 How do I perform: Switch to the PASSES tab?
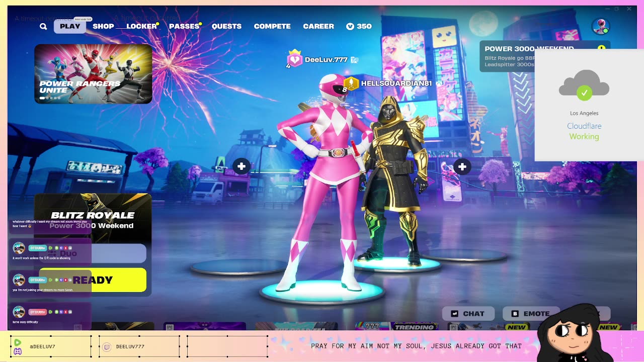[x=184, y=26]
